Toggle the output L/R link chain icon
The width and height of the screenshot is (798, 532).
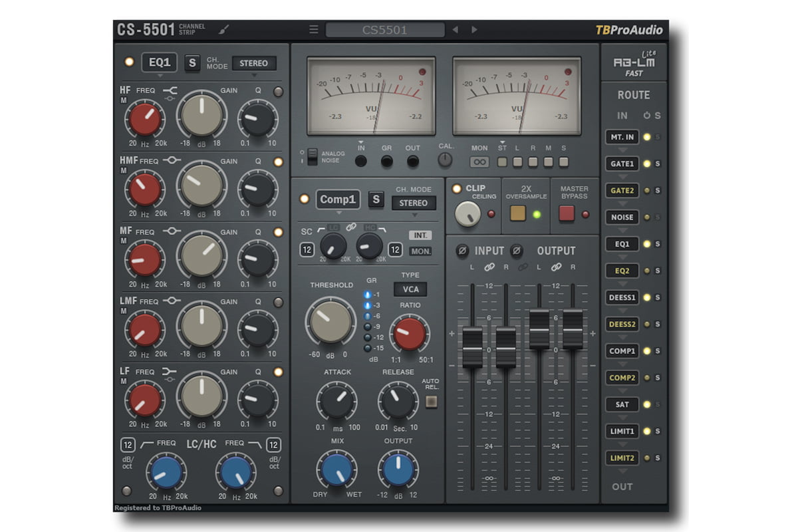556,267
